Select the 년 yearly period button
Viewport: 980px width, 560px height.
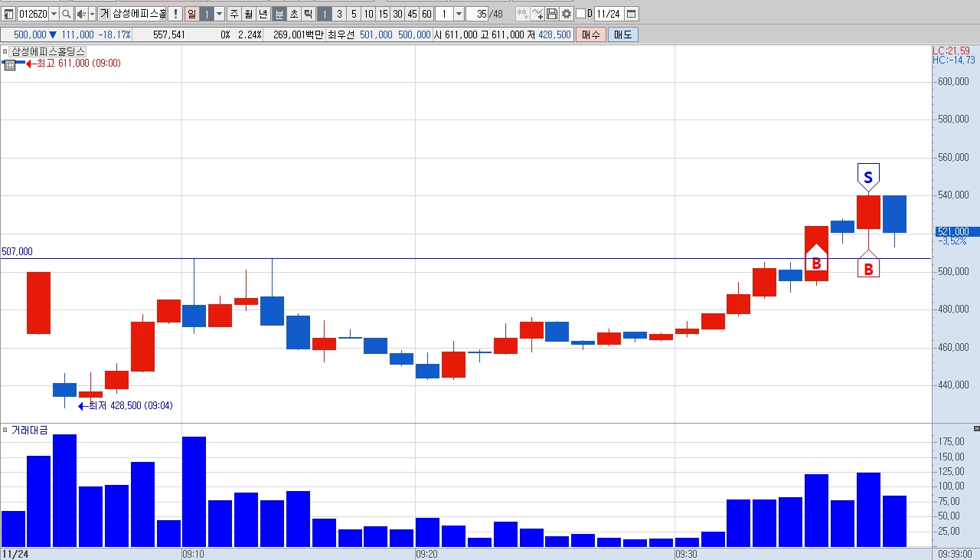(x=263, y=14)
